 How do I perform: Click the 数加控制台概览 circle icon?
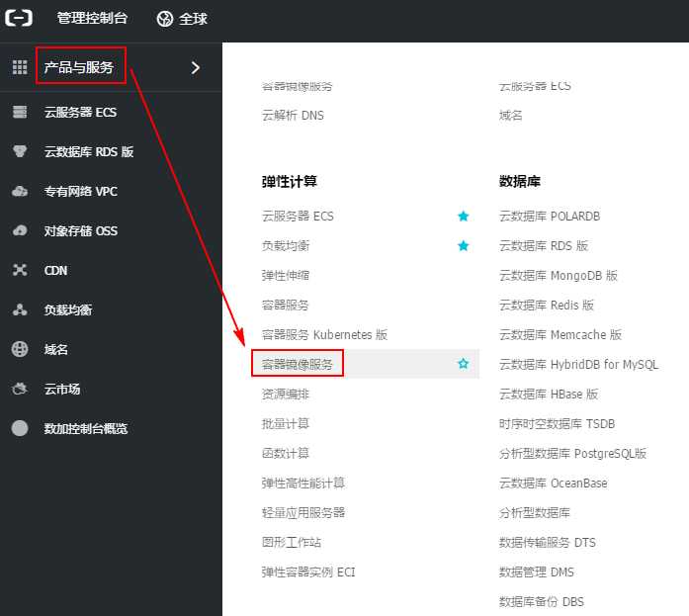click(x=20, y=428)
